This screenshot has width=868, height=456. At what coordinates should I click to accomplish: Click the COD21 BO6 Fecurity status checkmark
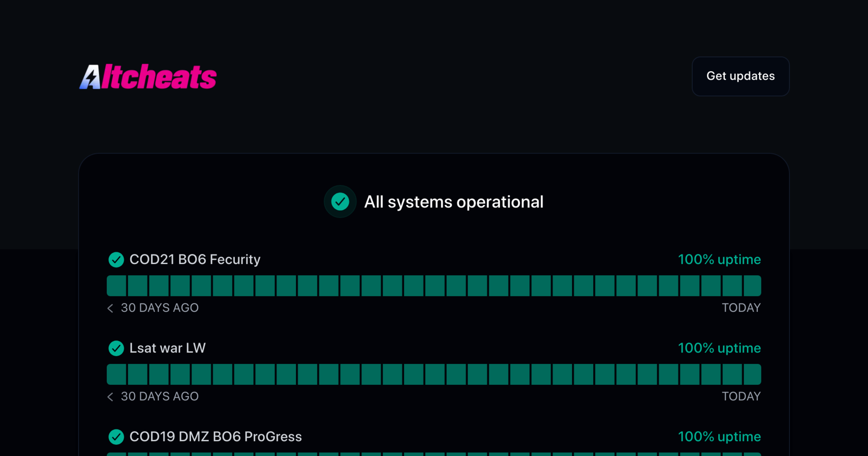(x=116, y=259)
